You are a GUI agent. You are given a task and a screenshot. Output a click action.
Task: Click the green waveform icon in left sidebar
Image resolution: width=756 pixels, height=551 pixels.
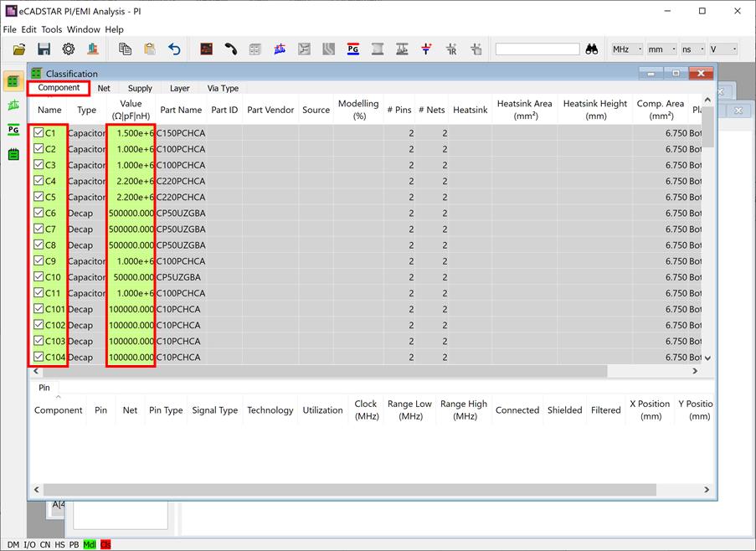coord(13,105)
